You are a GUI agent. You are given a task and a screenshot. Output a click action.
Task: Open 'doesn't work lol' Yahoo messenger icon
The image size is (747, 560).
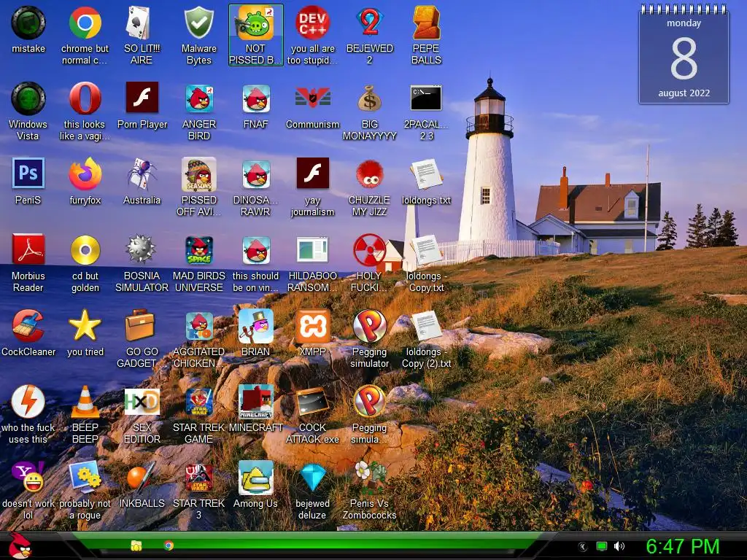[28, 477]
